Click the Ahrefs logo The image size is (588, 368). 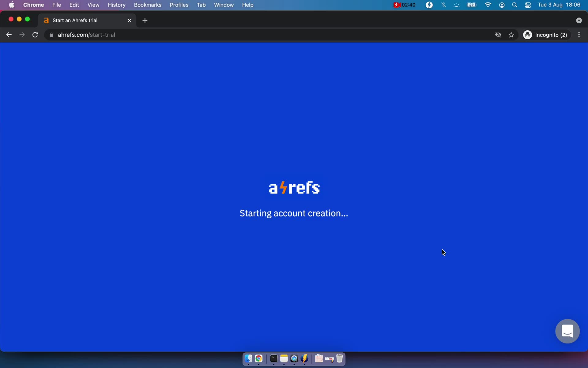tap(294, 188)
